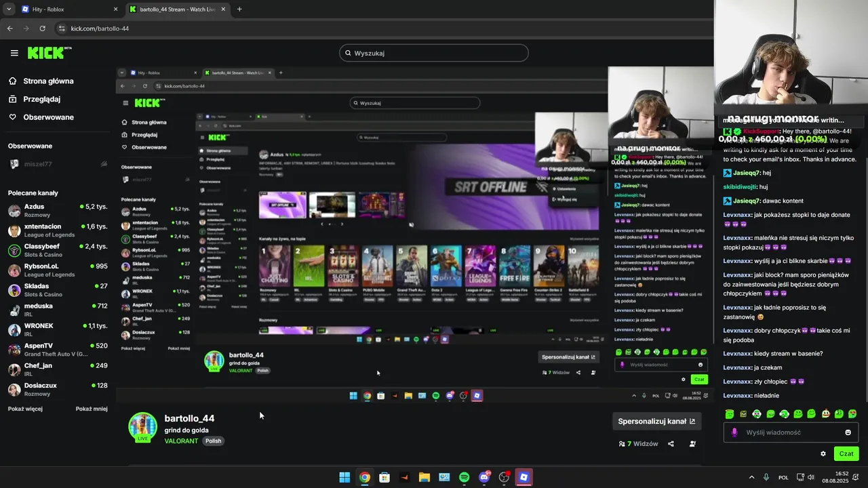This screenshot has width=868, height=488.
Task: Open Roblox from the taskbar
Action: (x=524, y=477)
